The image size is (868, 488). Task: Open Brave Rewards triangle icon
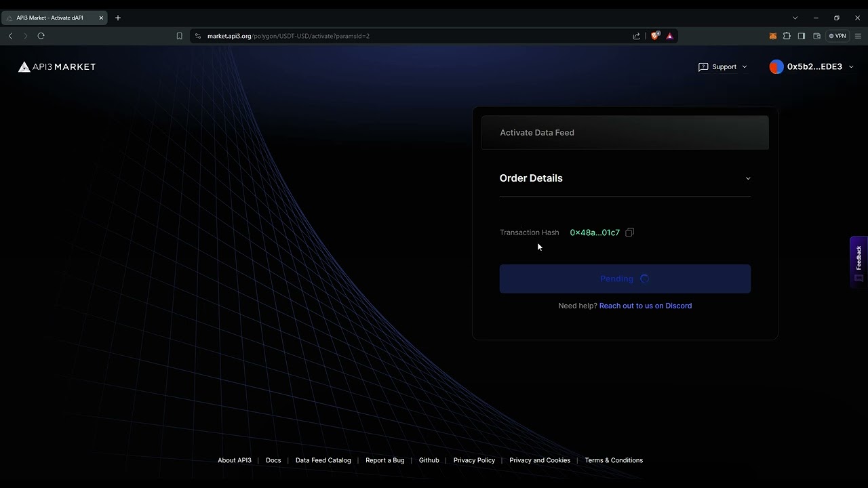(x=670, y=36)
